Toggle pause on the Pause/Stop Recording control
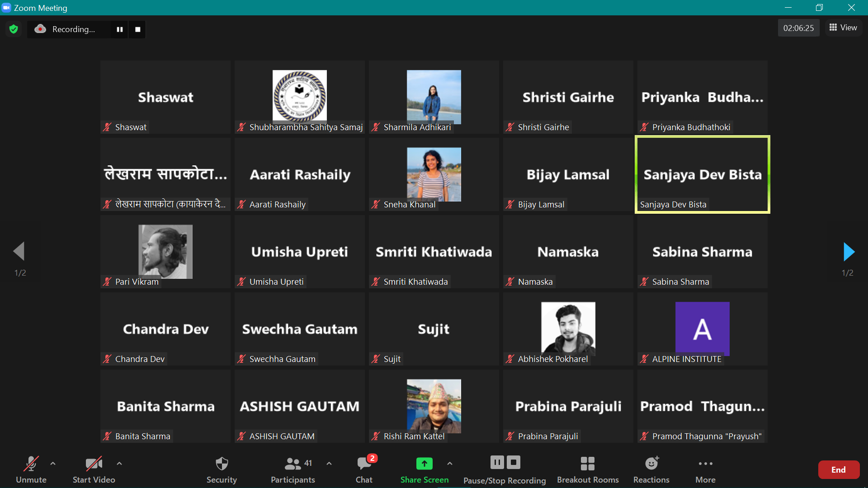Image resolution: width=868 pixels, height=488 pixels. 496,462
